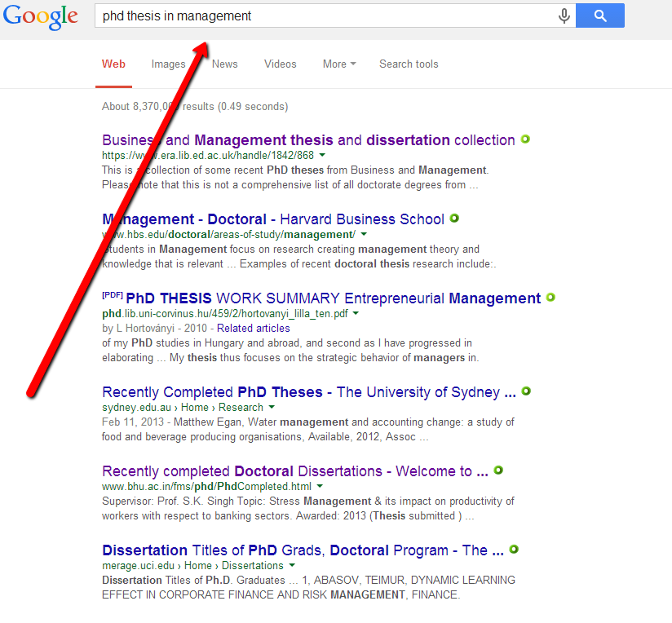Click 'phd.lib.uni-corvinus.hu/459/2/hortovanyi_lilla_ten.pdf' URL text
672x623 pixels.
(x=225, y=314)
